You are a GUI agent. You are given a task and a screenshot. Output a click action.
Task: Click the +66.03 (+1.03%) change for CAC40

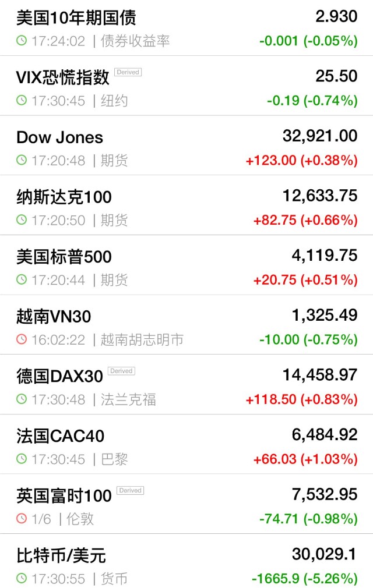pyautogui.click(x=305, y=459)
